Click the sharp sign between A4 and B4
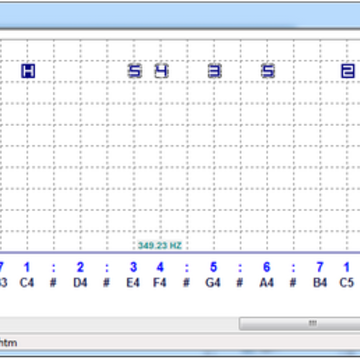Image resolution: width=360 pixels, height=360 pixels. pos(293,283)
